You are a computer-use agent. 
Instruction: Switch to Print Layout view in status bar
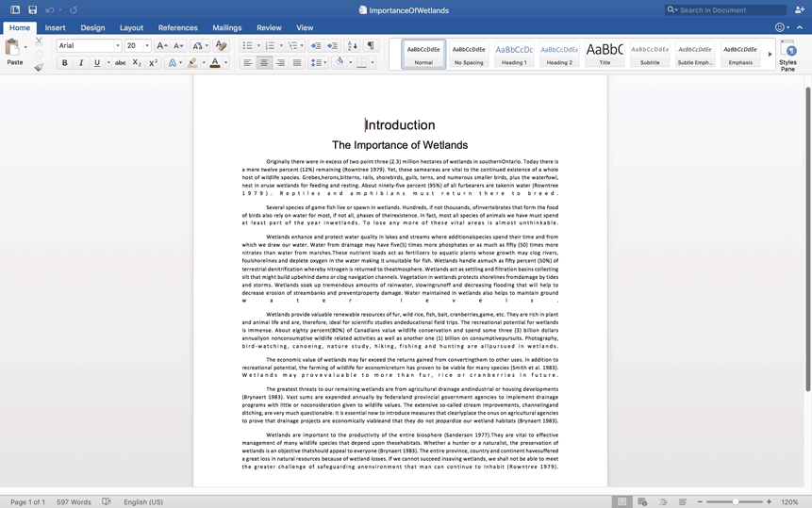tap(621, 501)
